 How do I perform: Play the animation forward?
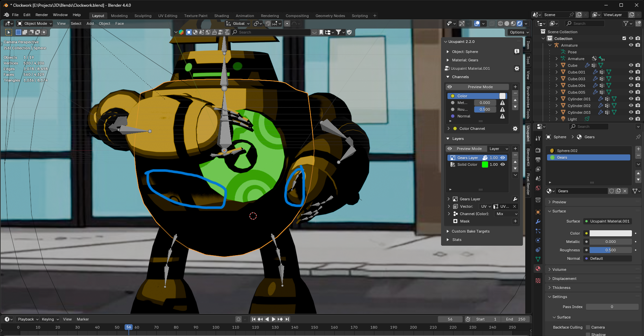(x=273, y=319)
